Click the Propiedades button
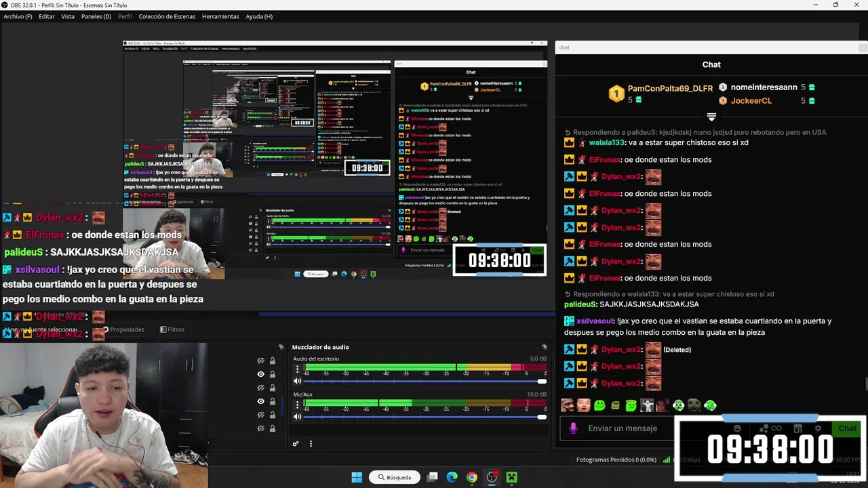Image resolution: width=868 pixels, height=488 pixels. click(123, 329)
